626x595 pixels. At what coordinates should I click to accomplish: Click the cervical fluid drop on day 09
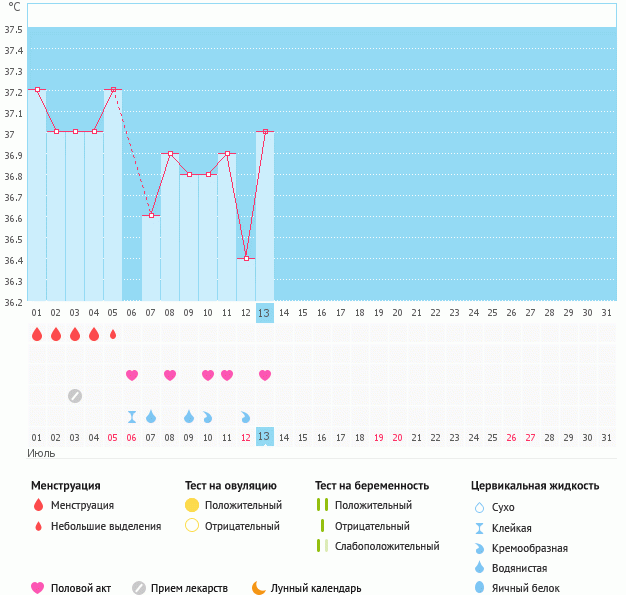coord(189,416)
